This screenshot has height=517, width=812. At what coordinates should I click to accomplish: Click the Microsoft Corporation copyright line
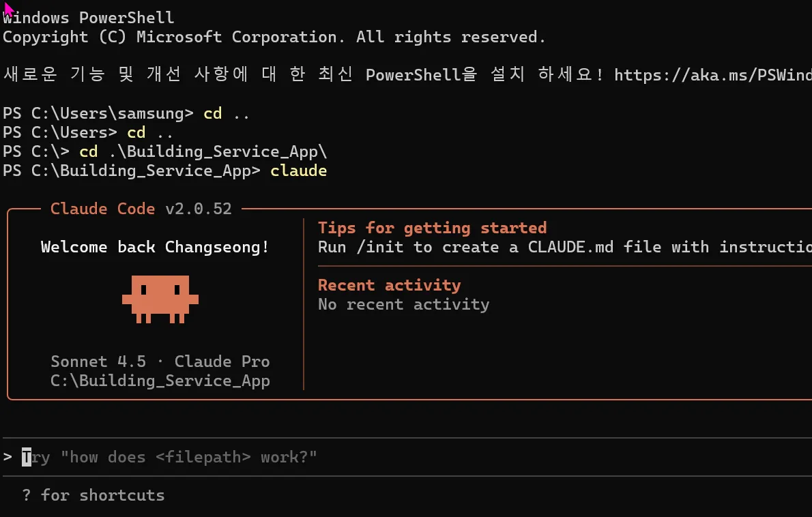tap(274, 37)
